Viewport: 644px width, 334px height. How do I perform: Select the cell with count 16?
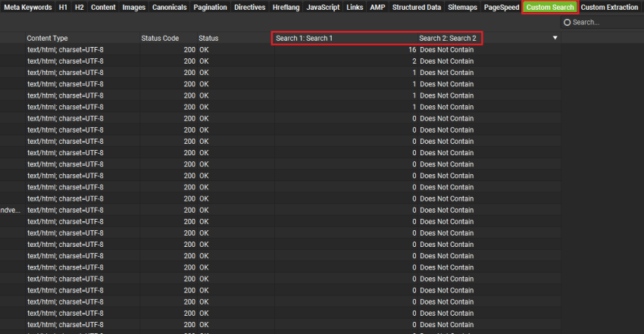tap(345, 50)
